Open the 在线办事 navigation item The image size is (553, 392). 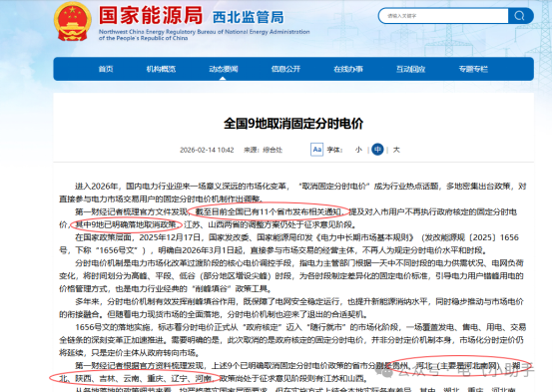coord(348,69)
